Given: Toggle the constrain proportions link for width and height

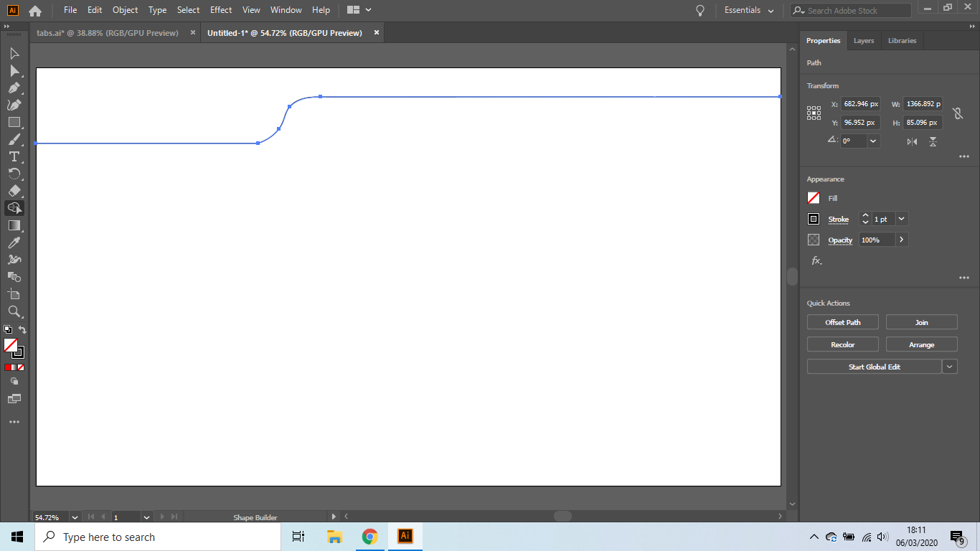Looking at the screenshot, I should (959, 113).
